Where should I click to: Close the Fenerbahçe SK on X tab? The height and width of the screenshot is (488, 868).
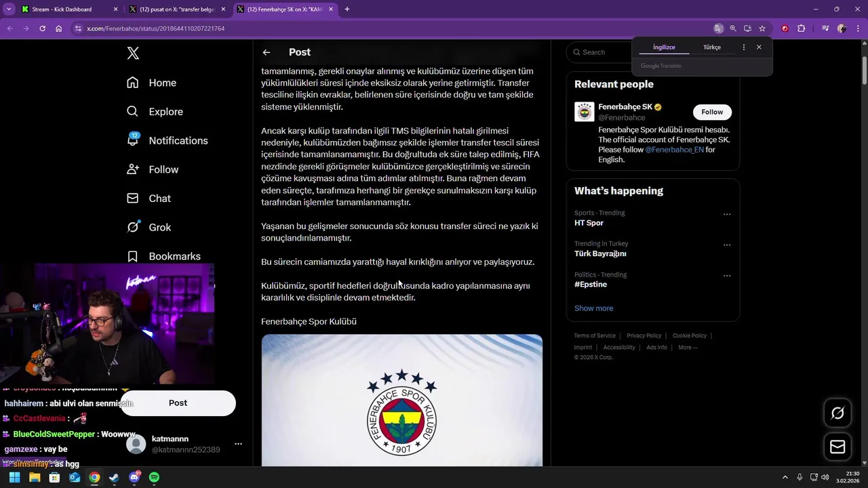[331, 9]
